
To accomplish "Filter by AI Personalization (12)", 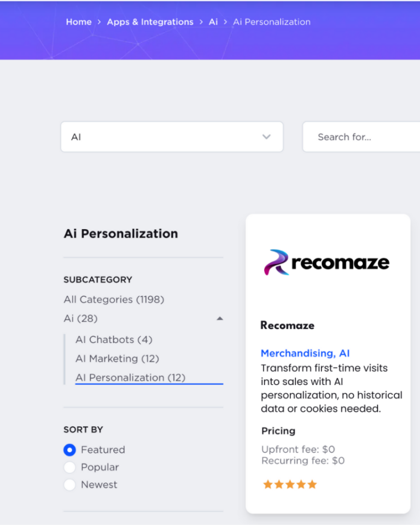I will (130, 378).
